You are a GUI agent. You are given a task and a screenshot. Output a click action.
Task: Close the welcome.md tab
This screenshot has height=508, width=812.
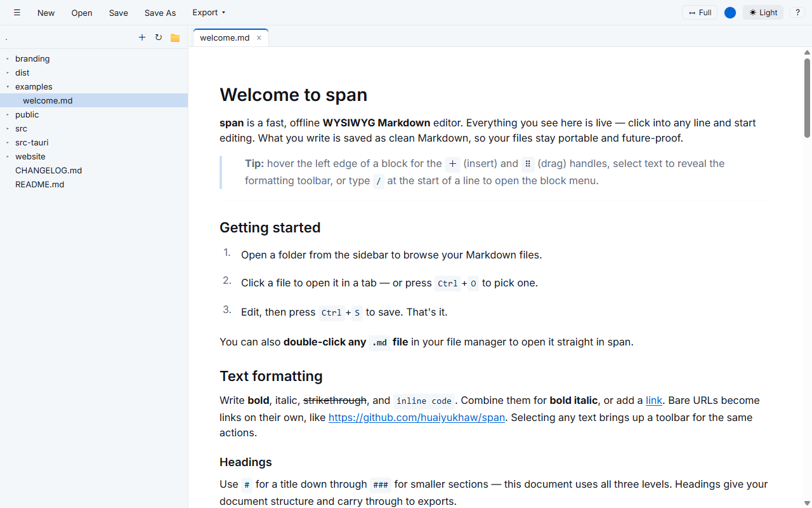259,38
